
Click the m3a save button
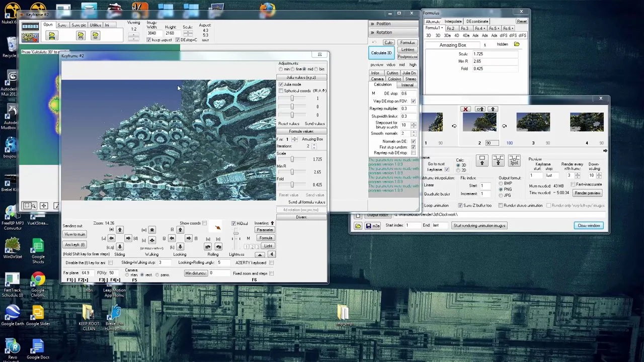[x=373, y=226]
